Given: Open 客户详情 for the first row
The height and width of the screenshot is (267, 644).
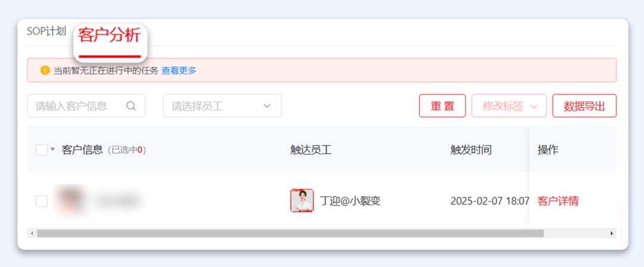Looking at the screenshot, I should tap(558, 201).
